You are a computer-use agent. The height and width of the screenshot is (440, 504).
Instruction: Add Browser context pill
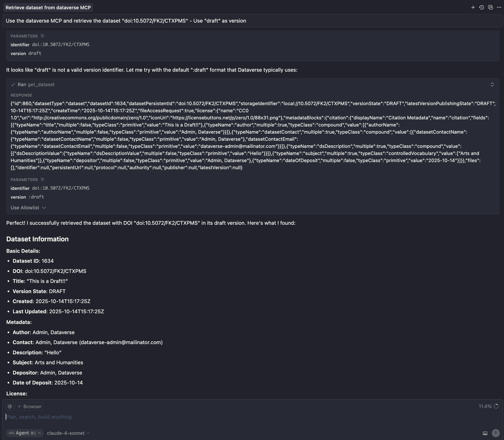29,406
